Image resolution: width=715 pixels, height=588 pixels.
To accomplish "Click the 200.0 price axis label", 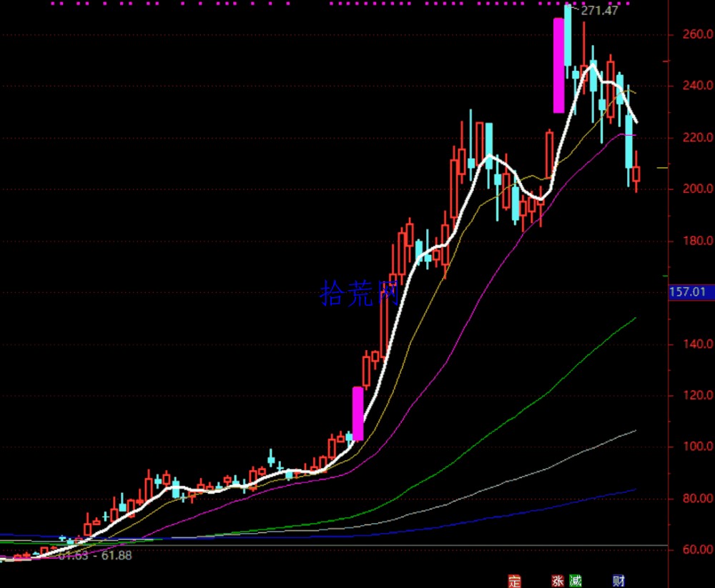I will (x=698, y=189).
